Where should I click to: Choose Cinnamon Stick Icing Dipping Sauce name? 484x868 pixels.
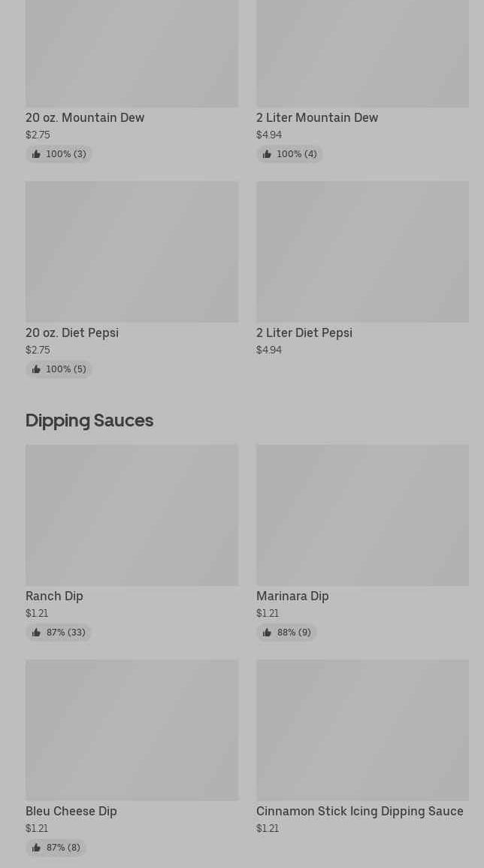click(359, 811)
